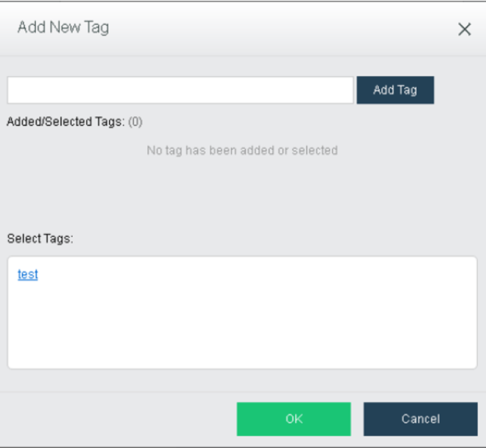Click the 'No tag has been added' message
This screenshot has height=448, width=486.
(x=242, y=150)
